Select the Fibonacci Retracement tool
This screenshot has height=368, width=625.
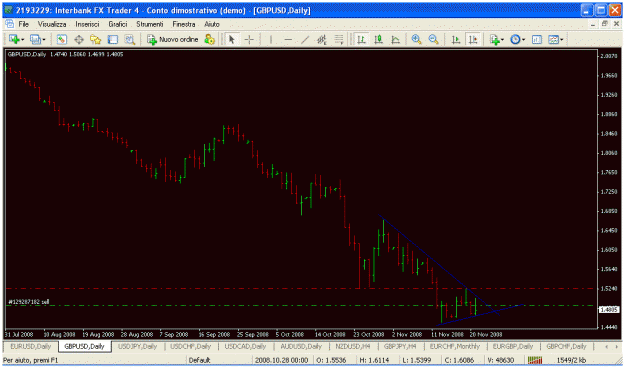pyautogui.click(x=339, y=39)
